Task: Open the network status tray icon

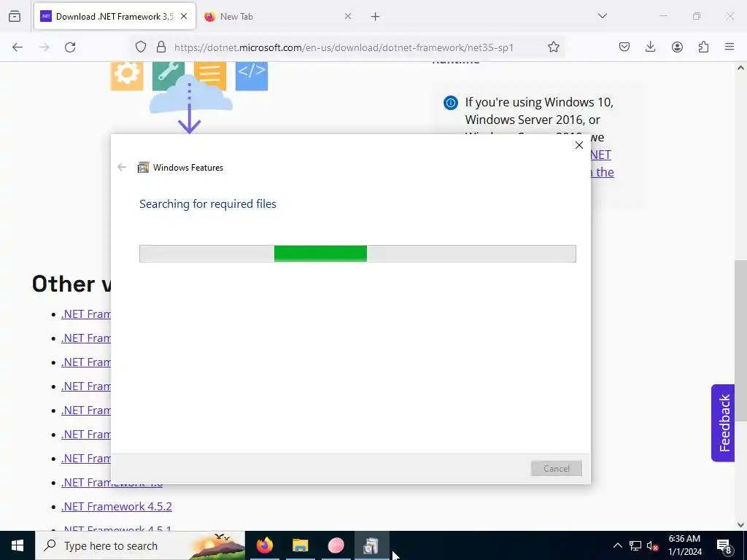Action: tap(635, 545)
